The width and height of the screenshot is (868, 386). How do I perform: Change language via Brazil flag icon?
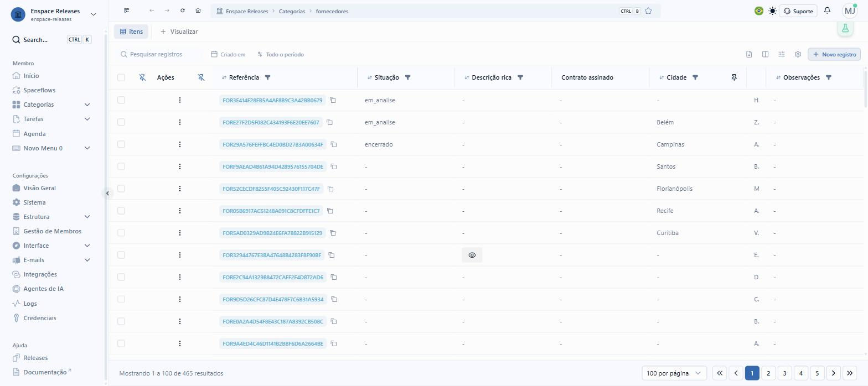[759, 11]
